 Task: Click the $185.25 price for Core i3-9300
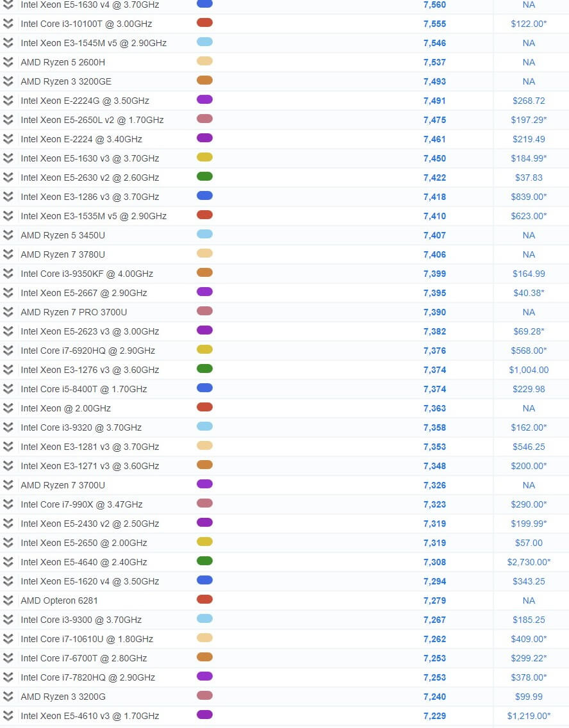tap(529, 620)
